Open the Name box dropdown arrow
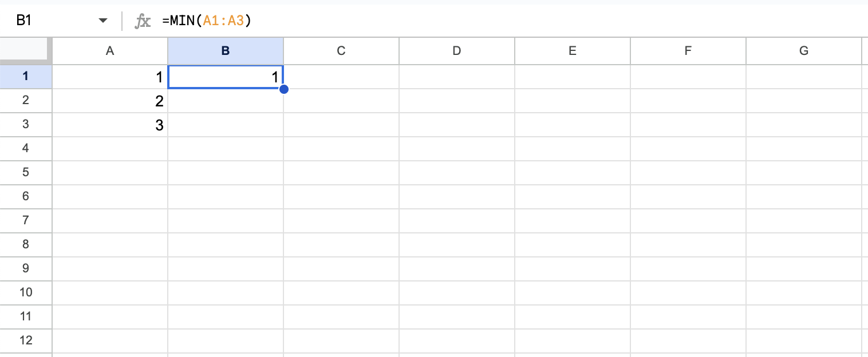The height and width of the screenshot is (357, 868). [x=103, y=21]
